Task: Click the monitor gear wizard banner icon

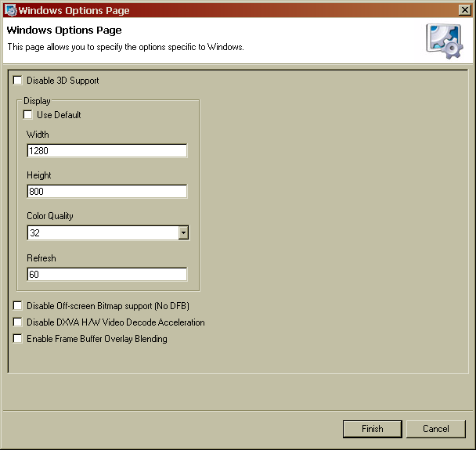Action: pos(445,41)
